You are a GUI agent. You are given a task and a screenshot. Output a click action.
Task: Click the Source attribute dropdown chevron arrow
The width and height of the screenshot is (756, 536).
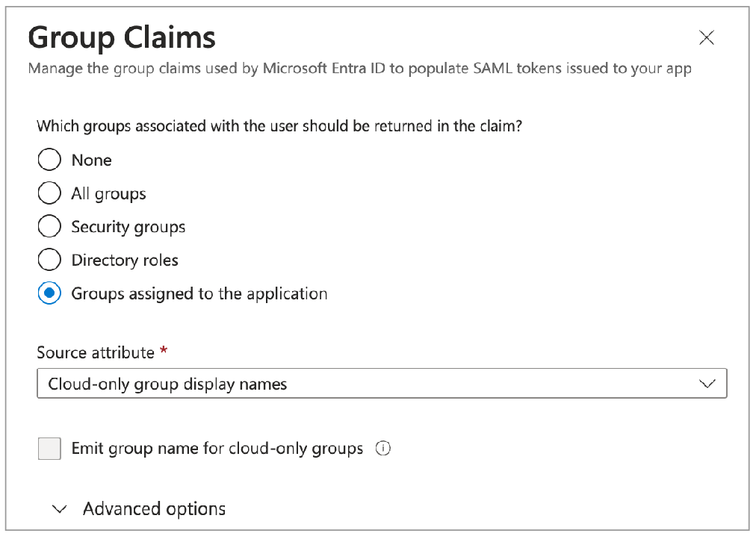point(706,384)
